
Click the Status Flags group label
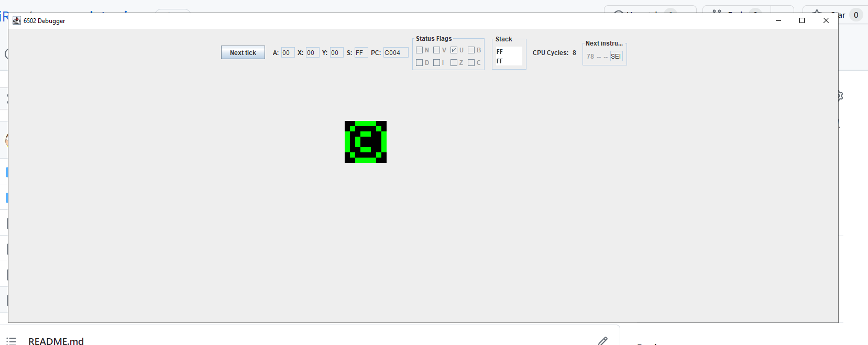click(x=434, y=39)
